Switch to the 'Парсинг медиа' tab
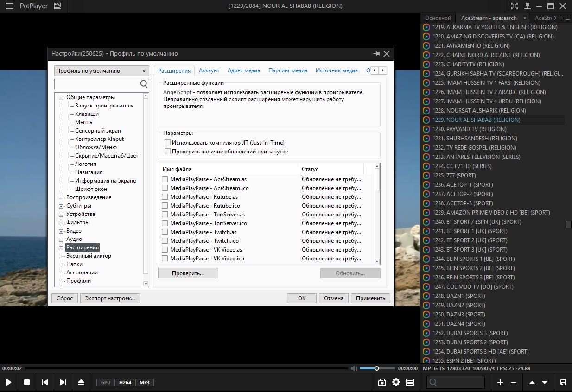The image size is (572, 392). coord(288,70)
